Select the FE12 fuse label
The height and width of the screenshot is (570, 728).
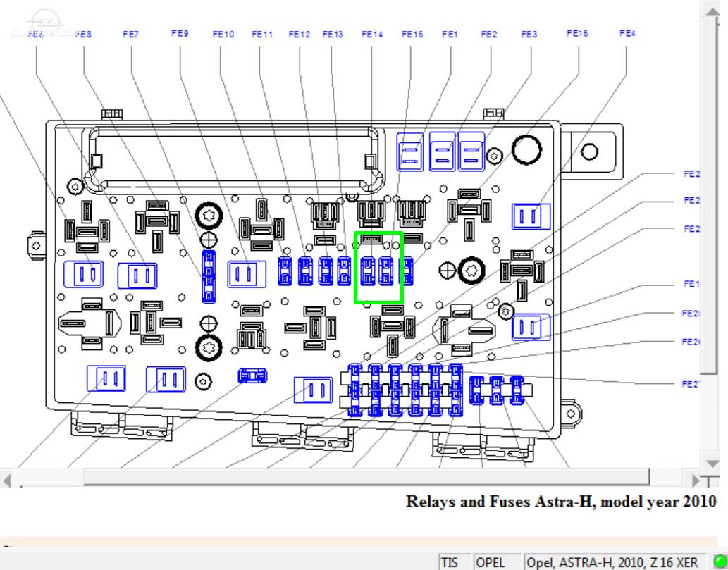[300, 34]
